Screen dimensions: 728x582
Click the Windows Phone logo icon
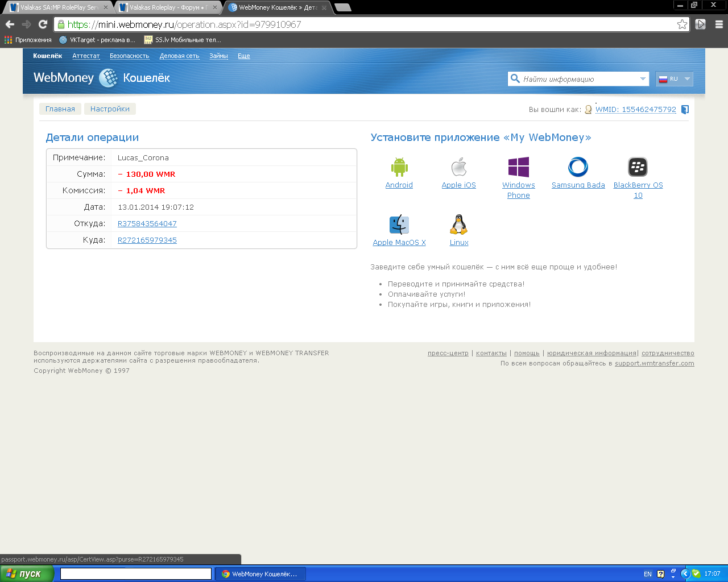point(518,167)
